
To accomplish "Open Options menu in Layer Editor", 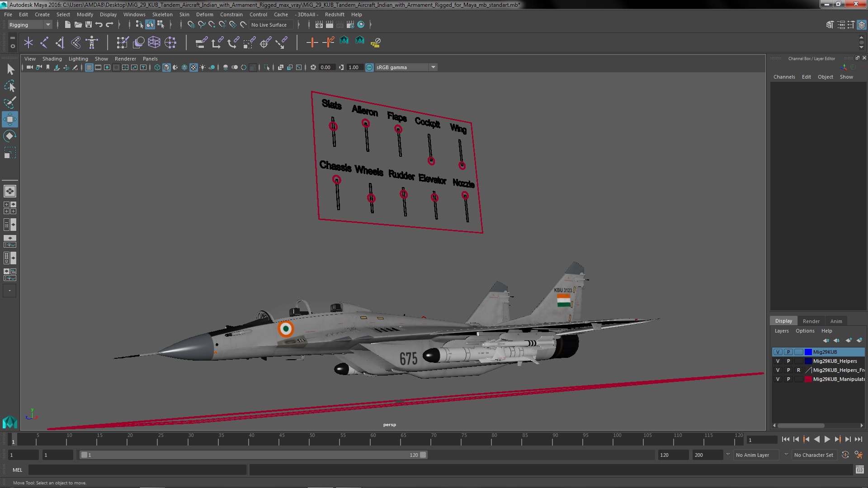I will tap(805, 331).
